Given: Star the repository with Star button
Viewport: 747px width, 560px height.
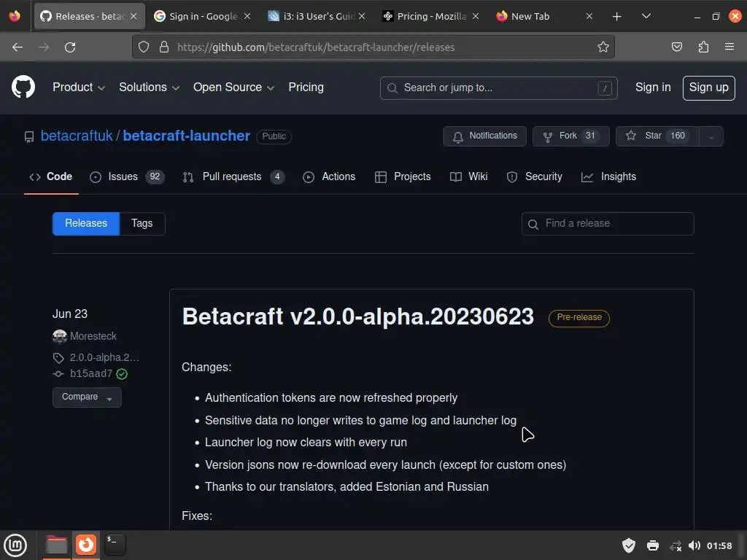Looking at the screenshot, I should click(657, 136).
